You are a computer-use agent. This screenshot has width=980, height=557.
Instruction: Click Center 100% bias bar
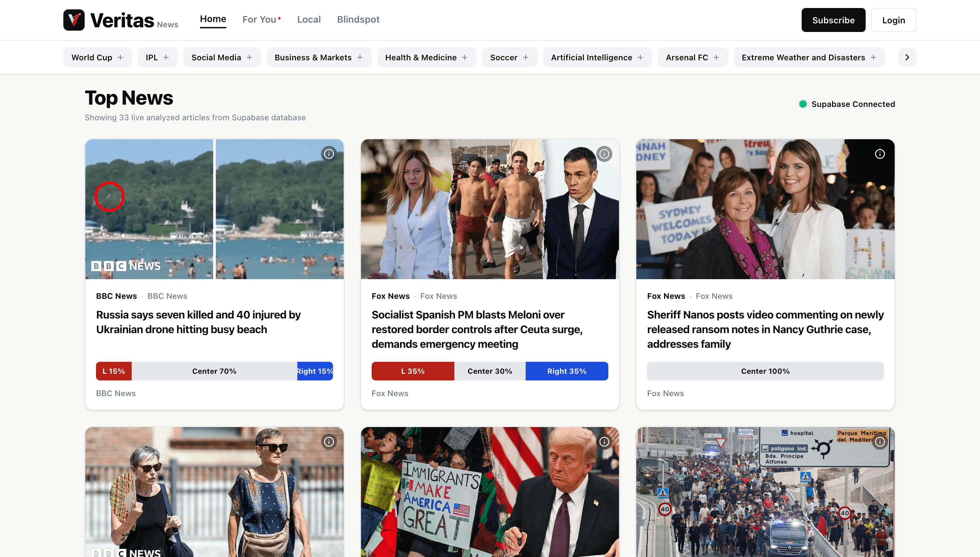(765, 371)
